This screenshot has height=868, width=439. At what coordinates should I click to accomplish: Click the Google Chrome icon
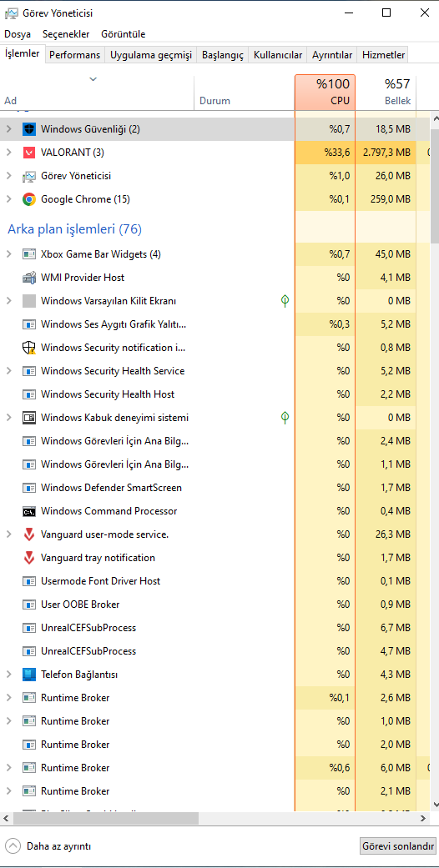[29, 199]
